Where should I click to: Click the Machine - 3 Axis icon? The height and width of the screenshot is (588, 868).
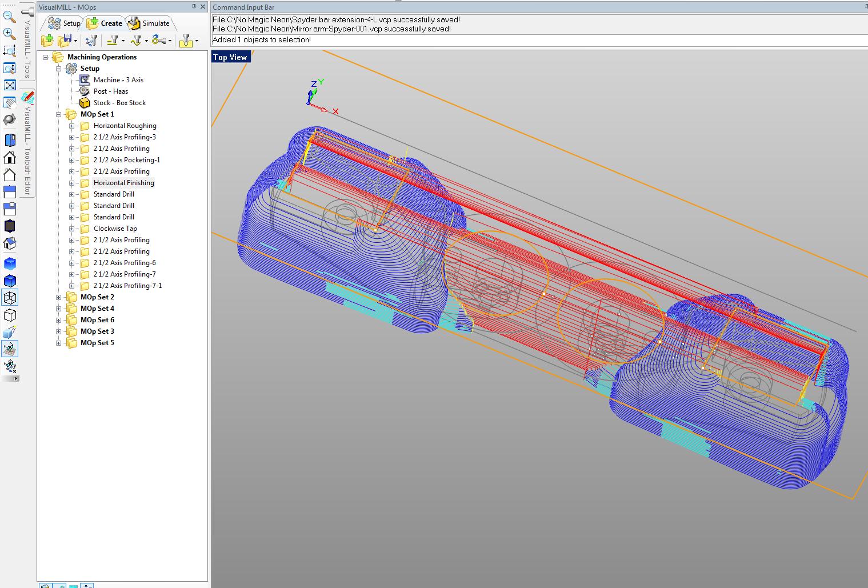coord(85,80)
